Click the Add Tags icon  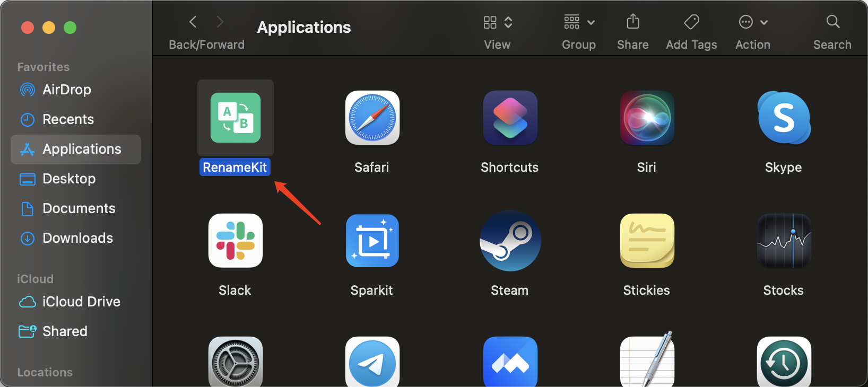pyautogui.click(x=691, y=22)
